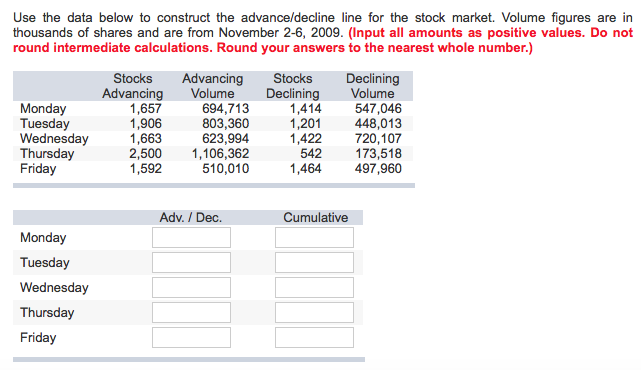The width and height of the screenshot is (641, 370).
Task: Click Tuesday's Adv. / Dec. input box
Action: point(191,262)
